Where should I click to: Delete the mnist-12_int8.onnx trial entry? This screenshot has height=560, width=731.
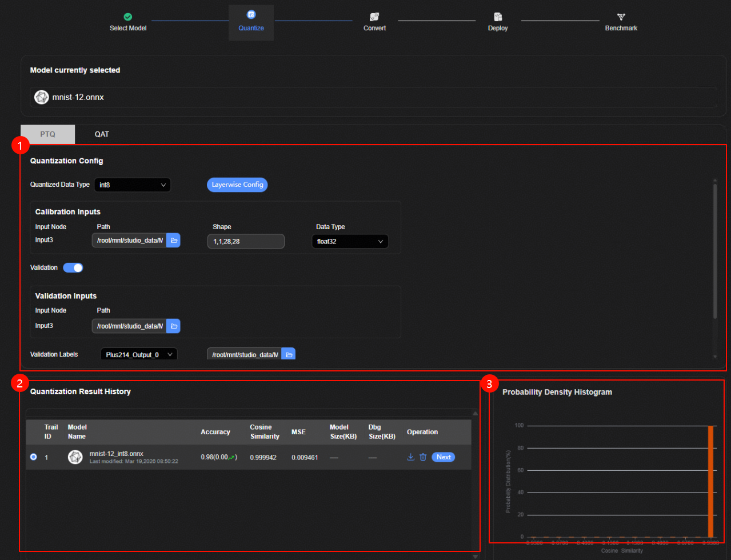click(x=423, y=457)
